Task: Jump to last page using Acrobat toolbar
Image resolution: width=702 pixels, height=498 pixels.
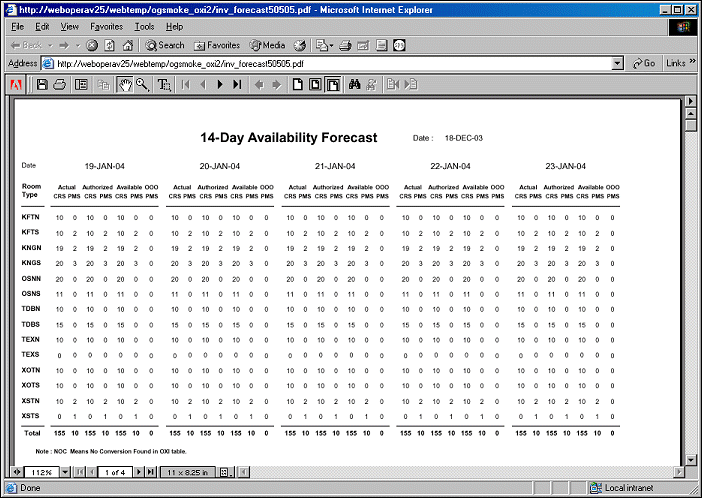Action: tap(237, 85)
